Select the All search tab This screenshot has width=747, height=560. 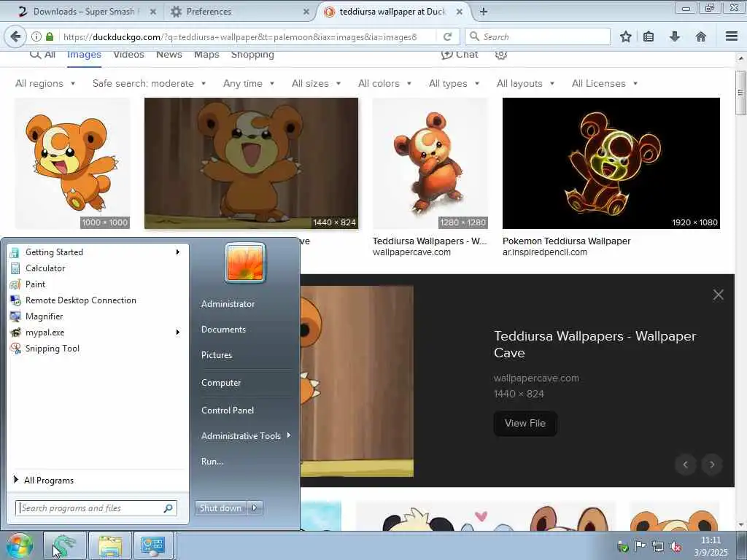point(42,54)
